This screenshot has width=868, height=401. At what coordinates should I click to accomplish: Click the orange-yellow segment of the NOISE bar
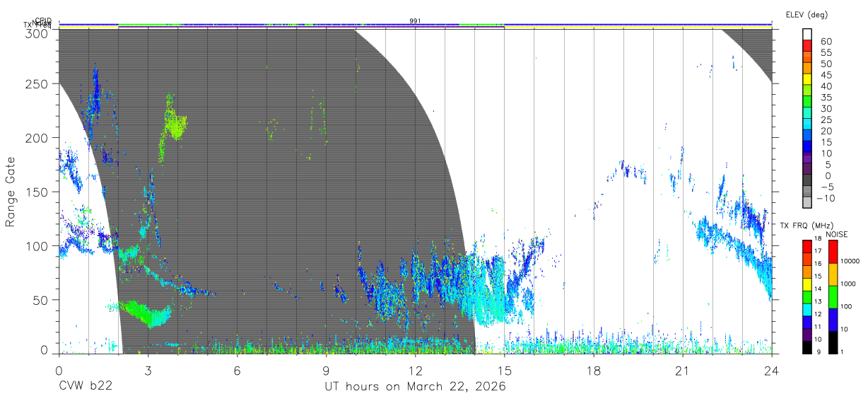click(x=833, y=274)
